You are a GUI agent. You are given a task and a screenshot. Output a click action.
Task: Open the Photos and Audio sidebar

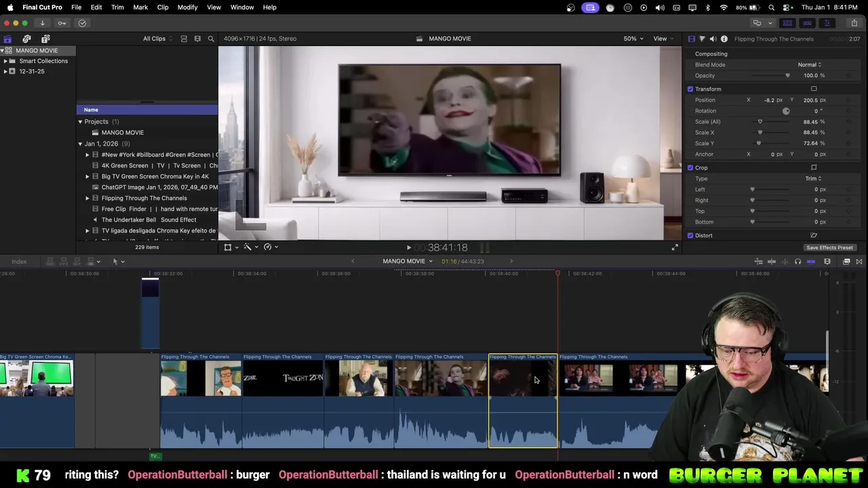click(26, 39)
